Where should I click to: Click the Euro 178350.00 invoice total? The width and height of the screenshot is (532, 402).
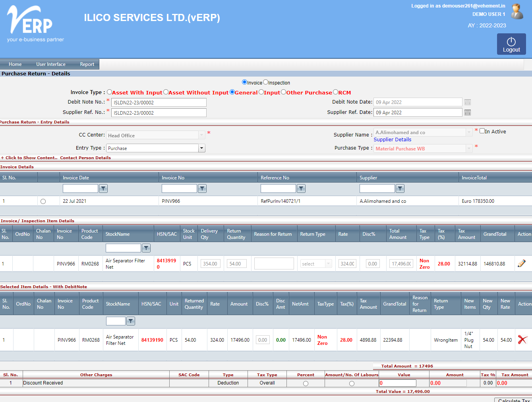tap(478, 201)
